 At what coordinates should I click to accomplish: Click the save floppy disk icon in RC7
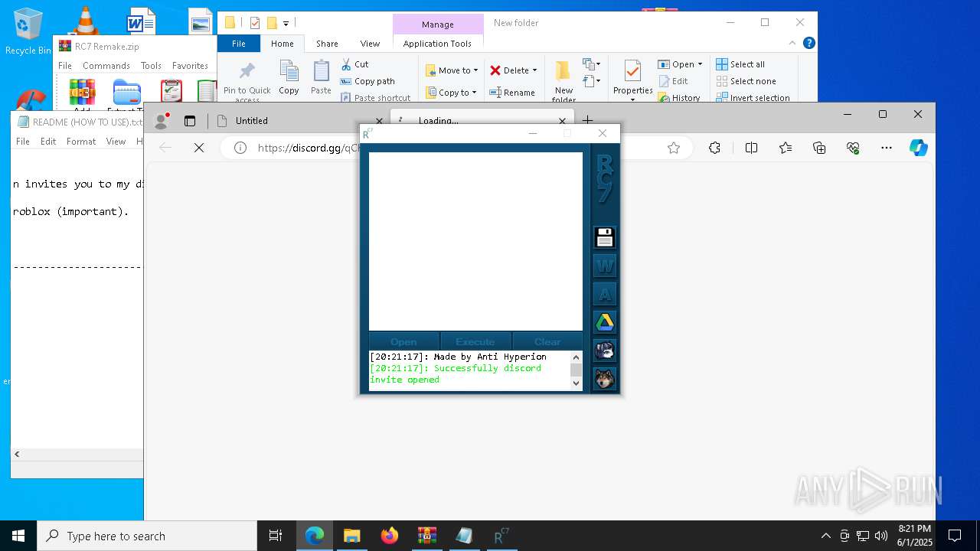click(605, 237)
